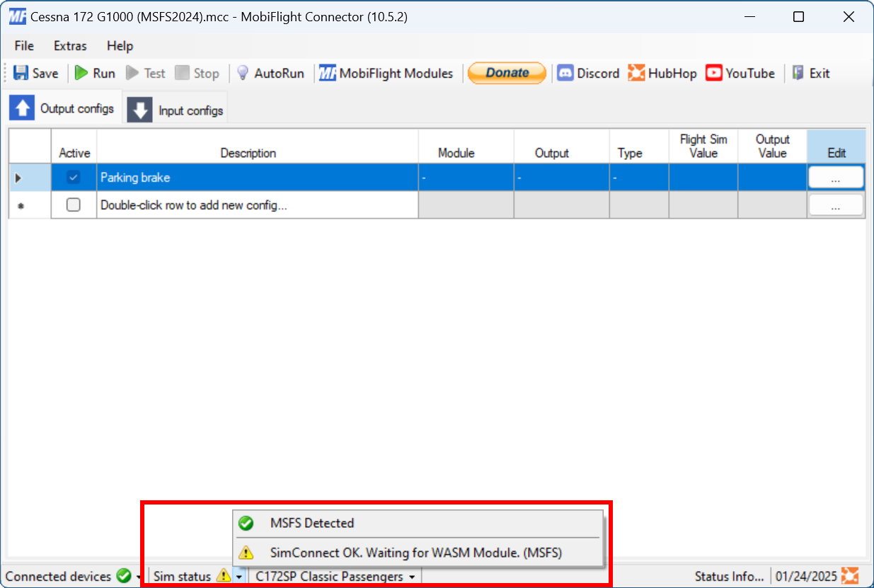Image resolution: width=874 pixels, height=588 pixels.
Task: Open the File menu
Action: pos(24,46)
